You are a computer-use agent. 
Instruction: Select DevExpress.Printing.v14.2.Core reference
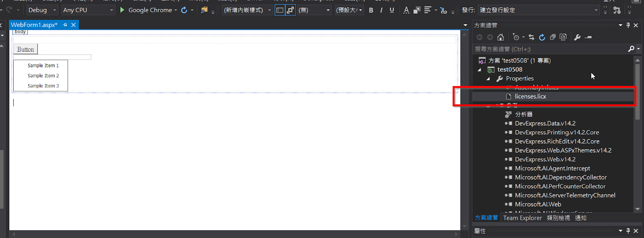coord(557,132)
